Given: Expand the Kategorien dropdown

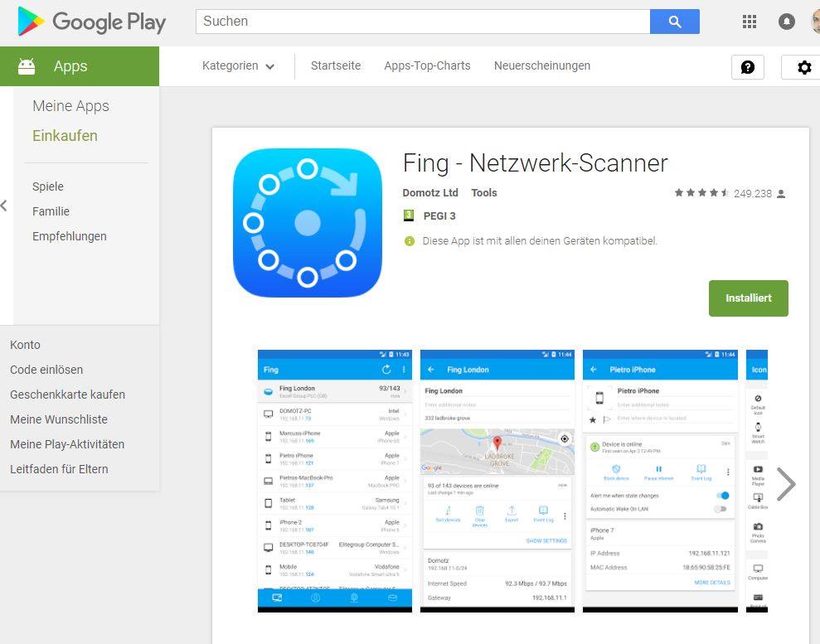Looking at the screenshot, I should pyautogui.click(x=238, y=65).
